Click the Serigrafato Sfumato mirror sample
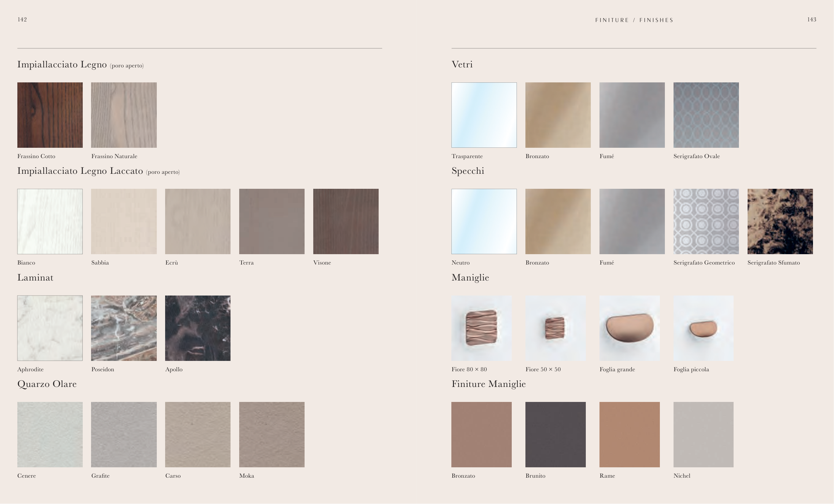834x504 pixels. [x=780, y=221]
